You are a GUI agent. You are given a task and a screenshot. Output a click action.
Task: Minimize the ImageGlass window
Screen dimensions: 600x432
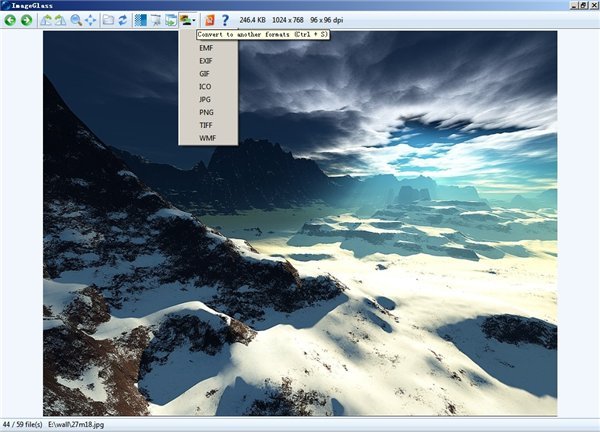click(574, 5)
